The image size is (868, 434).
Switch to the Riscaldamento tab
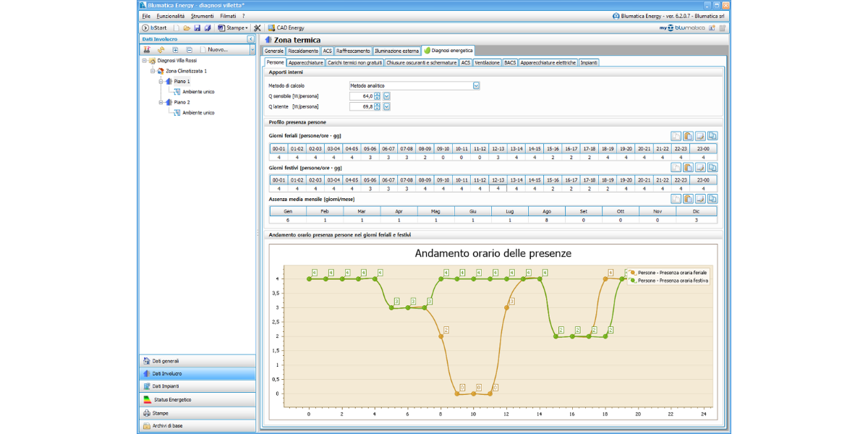pos(302,51)
